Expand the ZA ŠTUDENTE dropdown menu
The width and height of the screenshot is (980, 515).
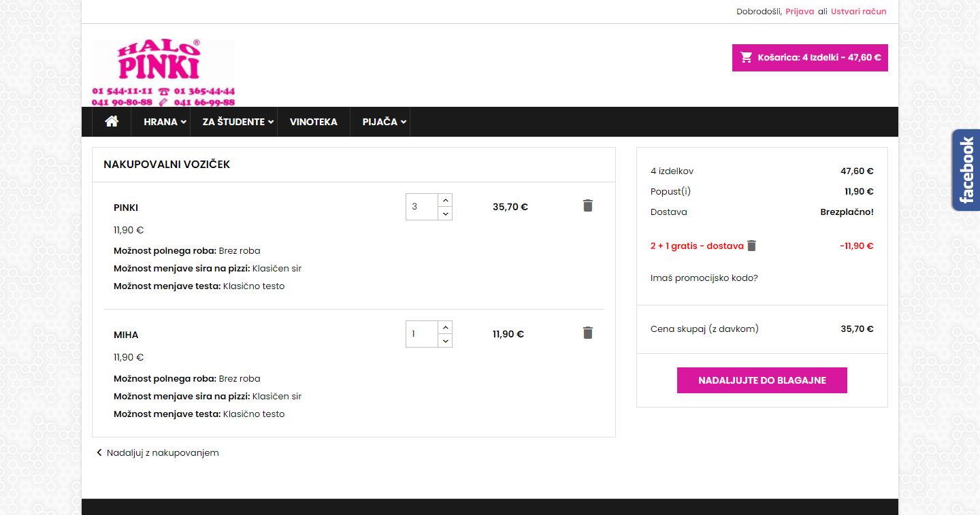pos(238,122)
